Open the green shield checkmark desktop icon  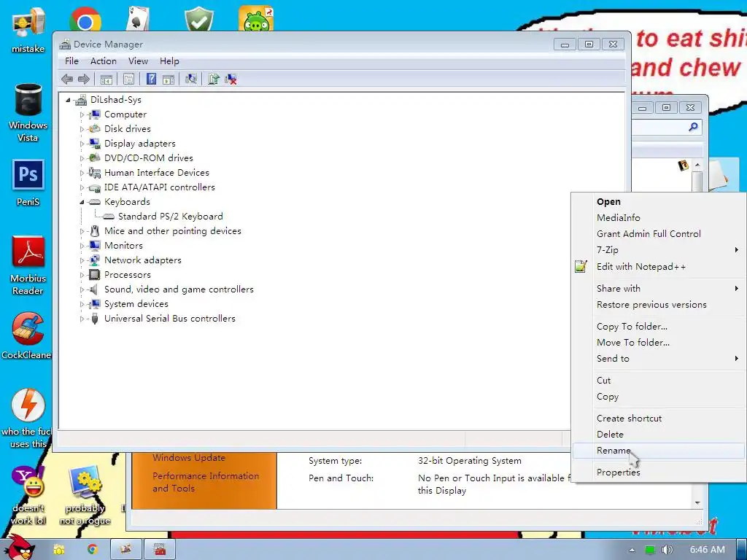pos(199,19)
